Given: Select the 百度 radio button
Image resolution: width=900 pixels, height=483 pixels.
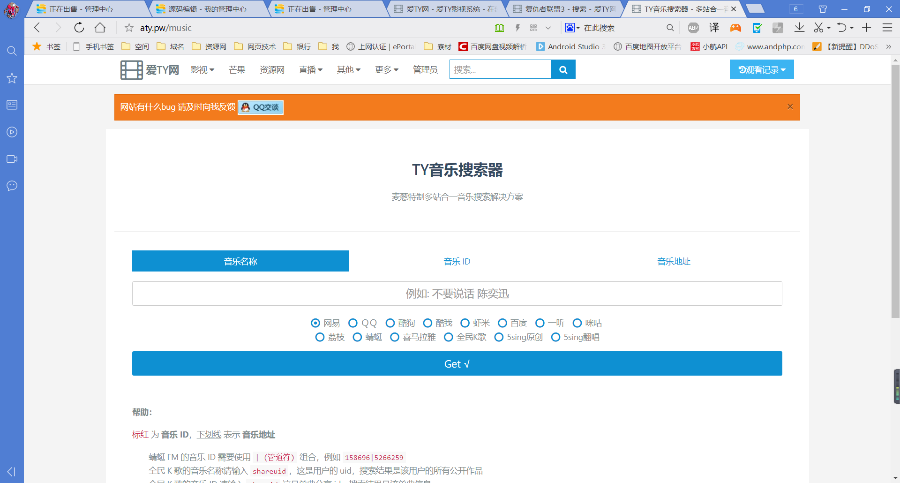Looking at the screenshot, I should (502, 323).
